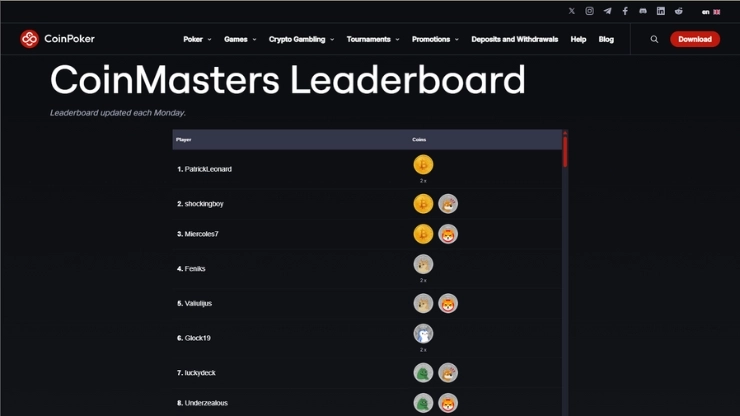Click Miercoles7's Bitcoin coin
This screenshot has height=416, width=740.
(x=423, y=234)
